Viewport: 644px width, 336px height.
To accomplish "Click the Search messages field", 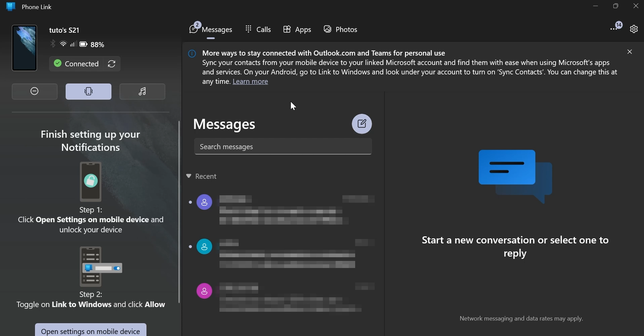I will coord(283,146).
